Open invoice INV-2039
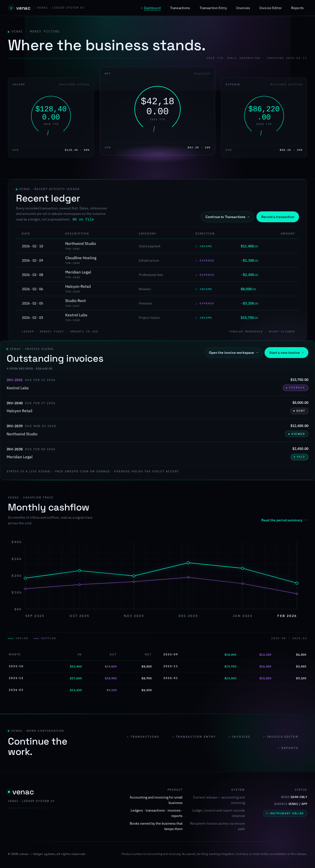This screenshot has width=315, height=868. click(x=15, y=426)
